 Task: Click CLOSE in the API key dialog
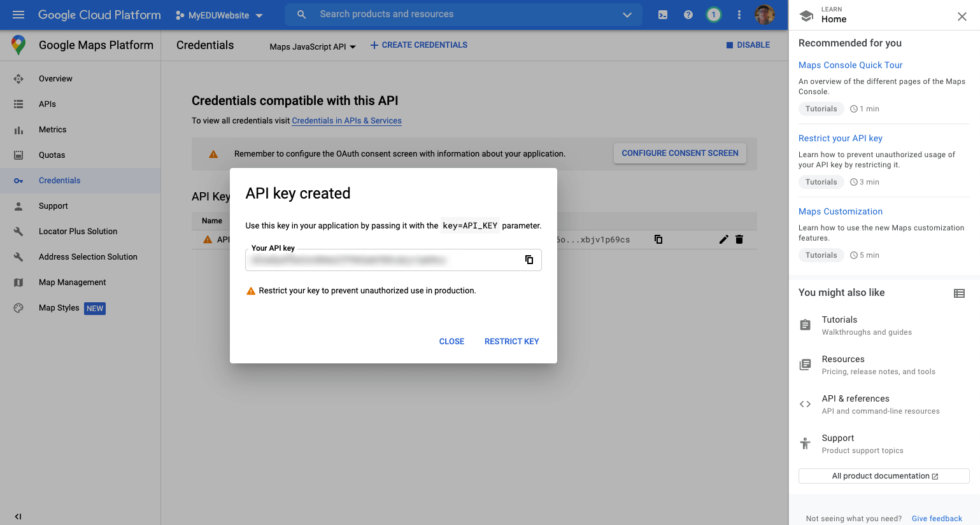[451, 342]
